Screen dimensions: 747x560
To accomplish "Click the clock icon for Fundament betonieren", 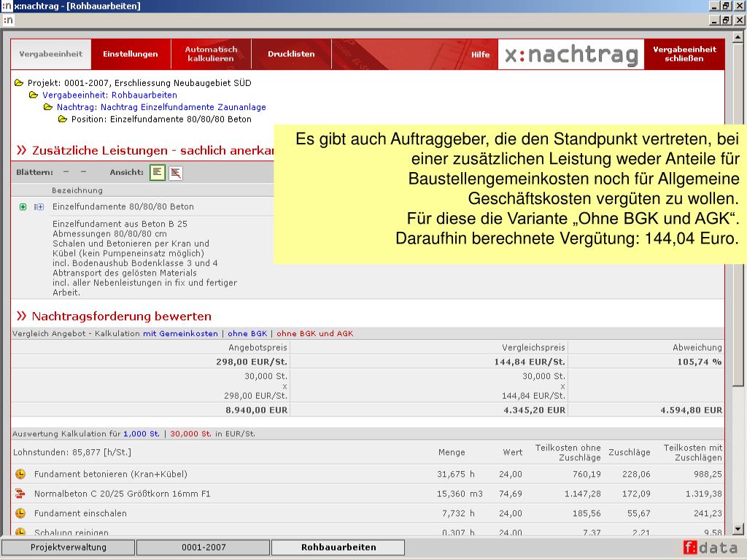I will point(20,474).
